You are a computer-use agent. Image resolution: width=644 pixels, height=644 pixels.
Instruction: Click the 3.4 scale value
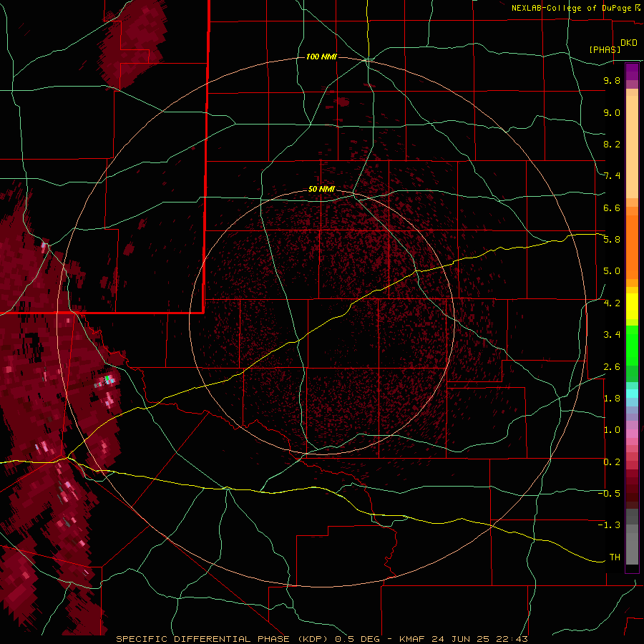612,335
